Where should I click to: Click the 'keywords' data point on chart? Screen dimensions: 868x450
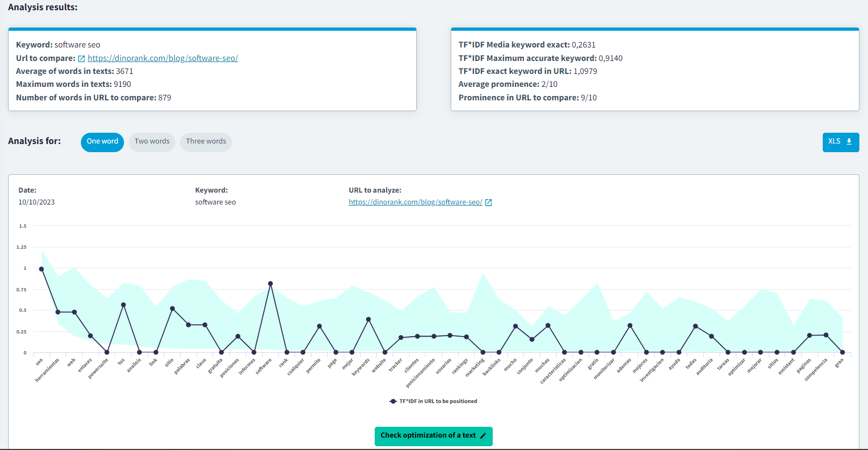(369, 319)
